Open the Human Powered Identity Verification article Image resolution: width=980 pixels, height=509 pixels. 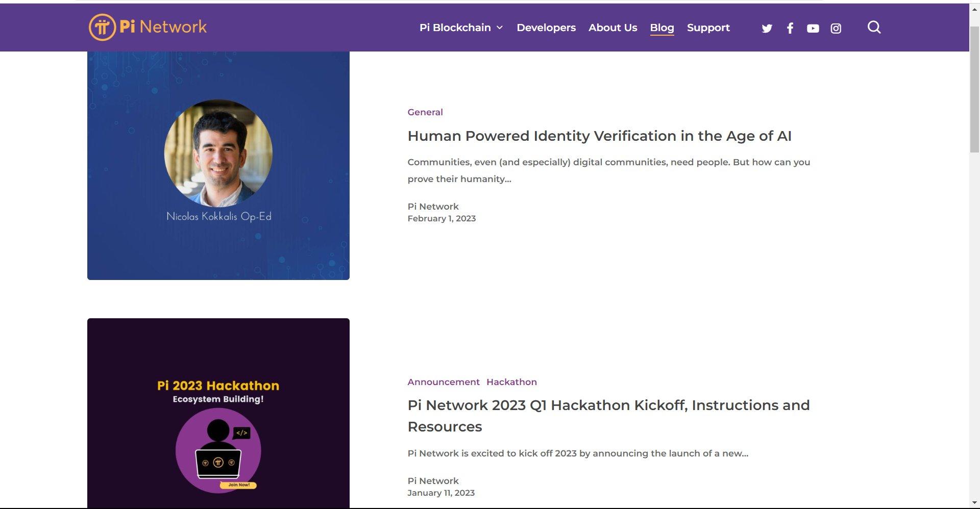599,136
